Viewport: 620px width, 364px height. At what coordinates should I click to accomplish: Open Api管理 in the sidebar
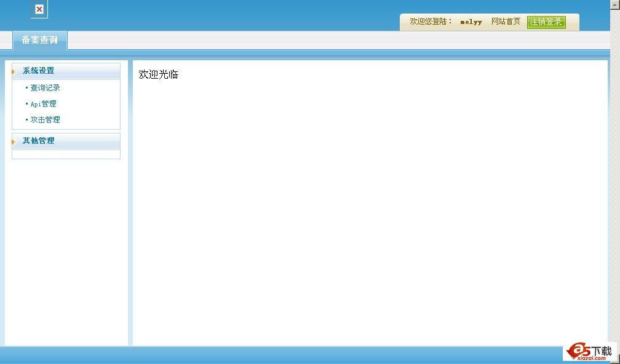(x=44, y=104)
